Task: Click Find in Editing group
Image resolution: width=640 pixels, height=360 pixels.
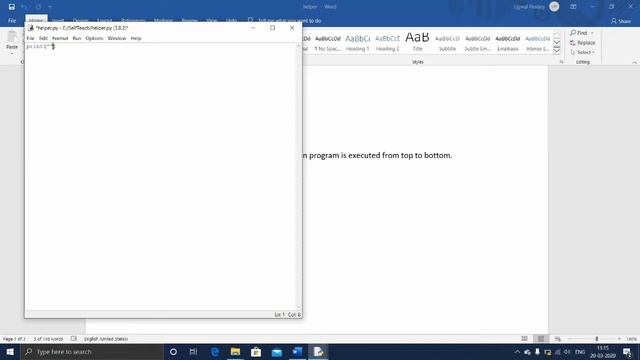Action: (x=579, y=33)
